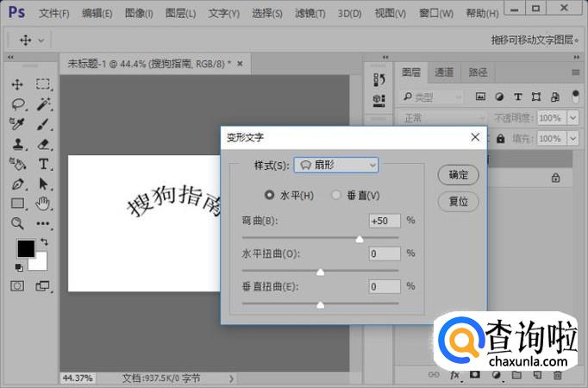
Task: Open the Layers panel options menu
Action: (x=576, y=72)
